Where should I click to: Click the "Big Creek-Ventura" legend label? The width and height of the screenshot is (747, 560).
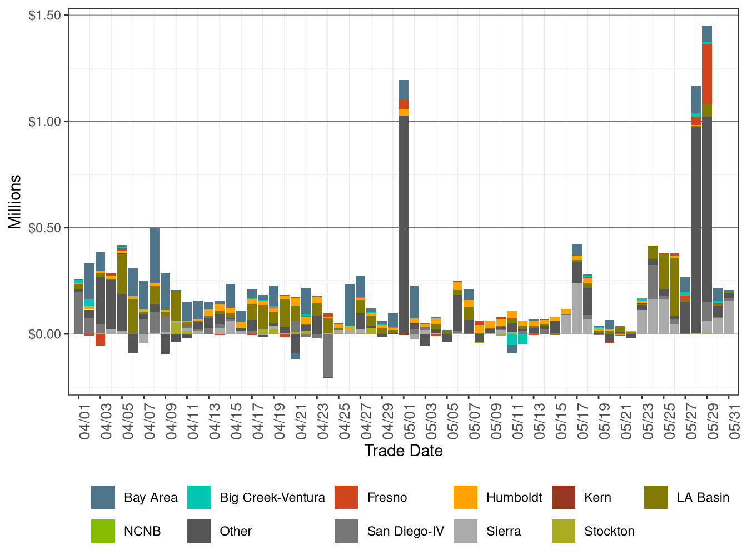272,498
